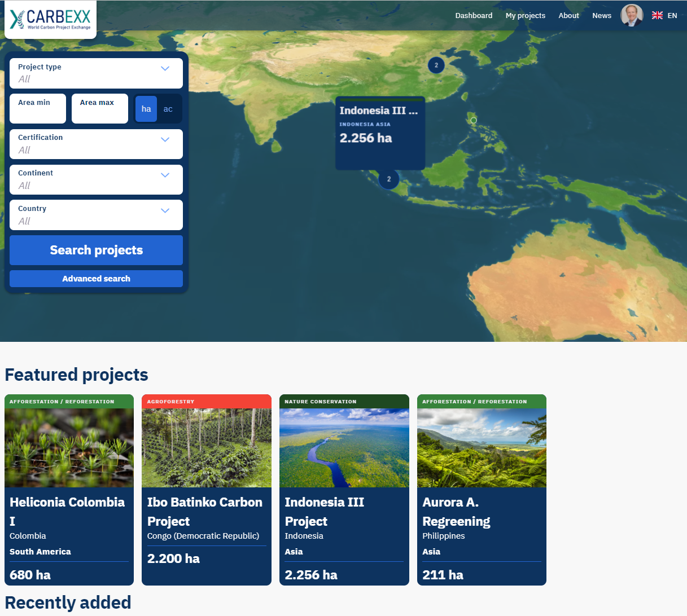Click the 2.200 ha value
The image size is (687, 616).
click(x=173, y=558)
